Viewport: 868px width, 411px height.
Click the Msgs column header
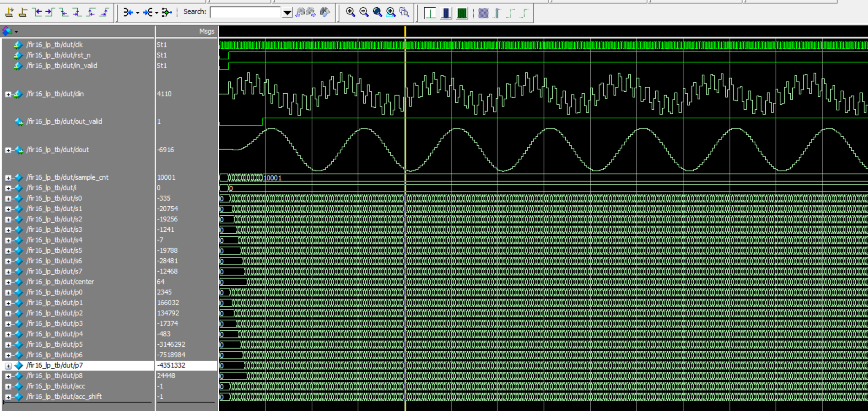[x=207, y=31]
